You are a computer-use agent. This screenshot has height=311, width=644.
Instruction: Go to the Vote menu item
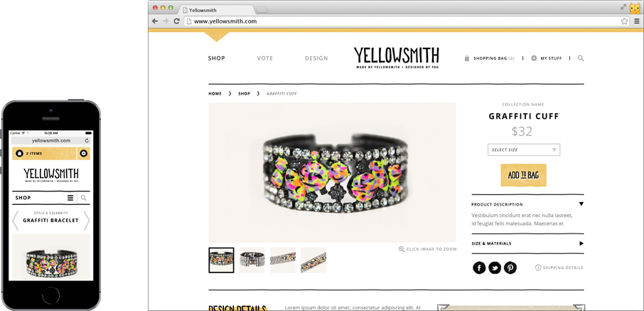[x=265, y=58]
